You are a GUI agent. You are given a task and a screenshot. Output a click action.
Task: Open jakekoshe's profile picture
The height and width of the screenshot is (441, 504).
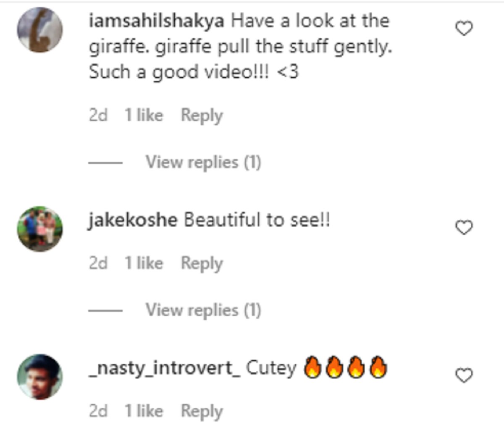pyautogui.click(x=40, y=228)
